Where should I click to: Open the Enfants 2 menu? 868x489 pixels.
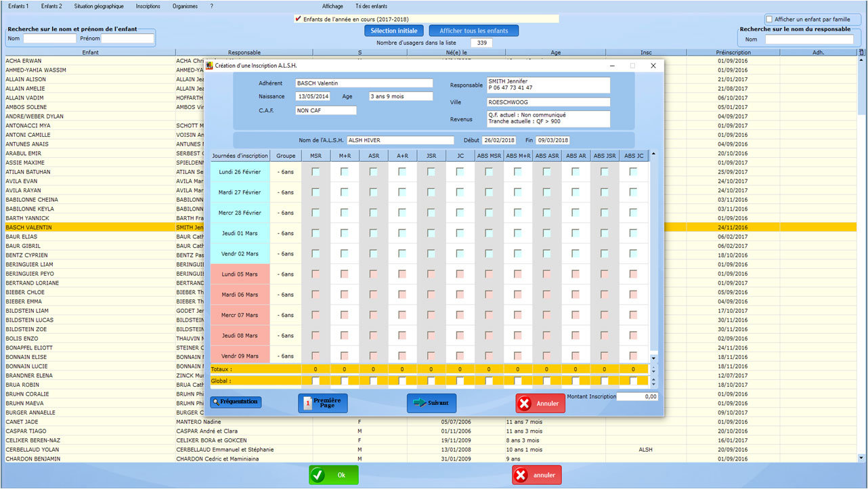coord(51,6)
